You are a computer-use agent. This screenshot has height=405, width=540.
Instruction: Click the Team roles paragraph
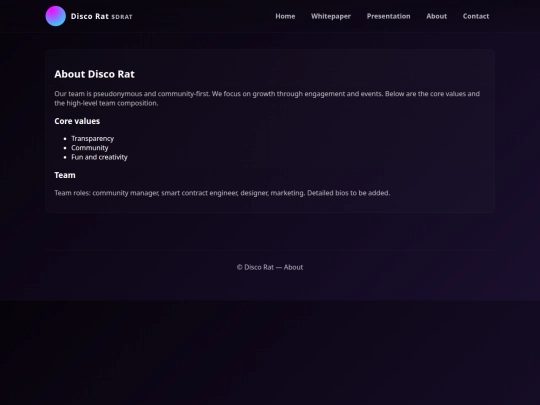tap(222, 193)
